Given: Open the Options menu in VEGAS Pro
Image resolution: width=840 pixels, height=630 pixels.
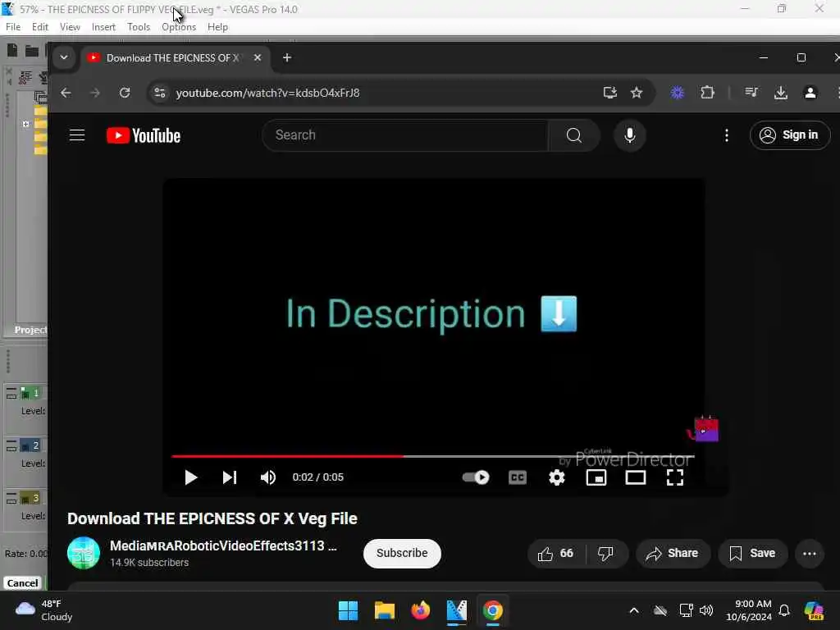Looking at the screenshot, I should click(179, 27).
